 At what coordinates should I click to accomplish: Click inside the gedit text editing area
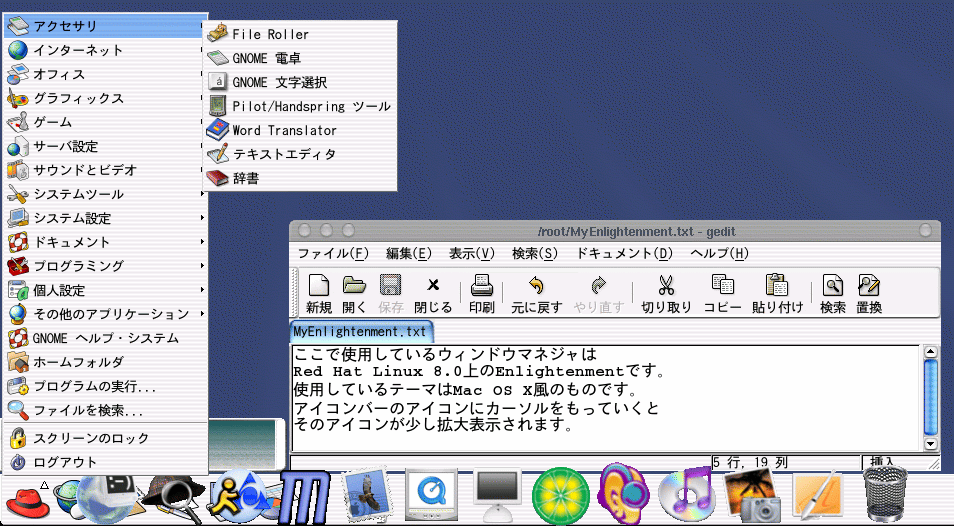click(606, 398)
